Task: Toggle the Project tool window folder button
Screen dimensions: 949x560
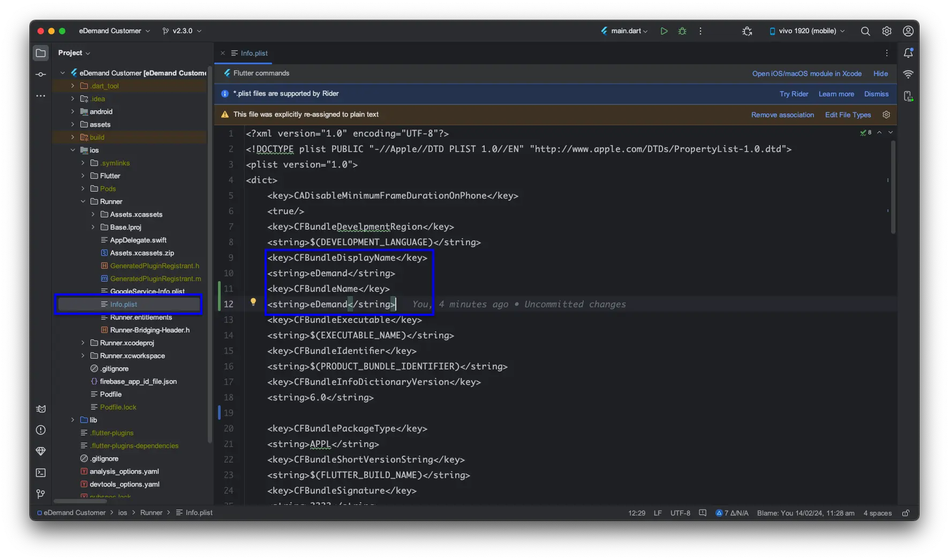Action: (x=41, y=53)
